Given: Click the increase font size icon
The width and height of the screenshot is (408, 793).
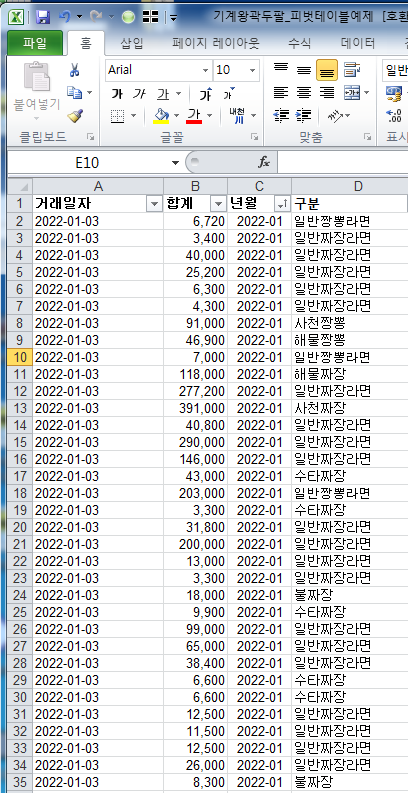Looking at the screenshot, I should point(205,94).
